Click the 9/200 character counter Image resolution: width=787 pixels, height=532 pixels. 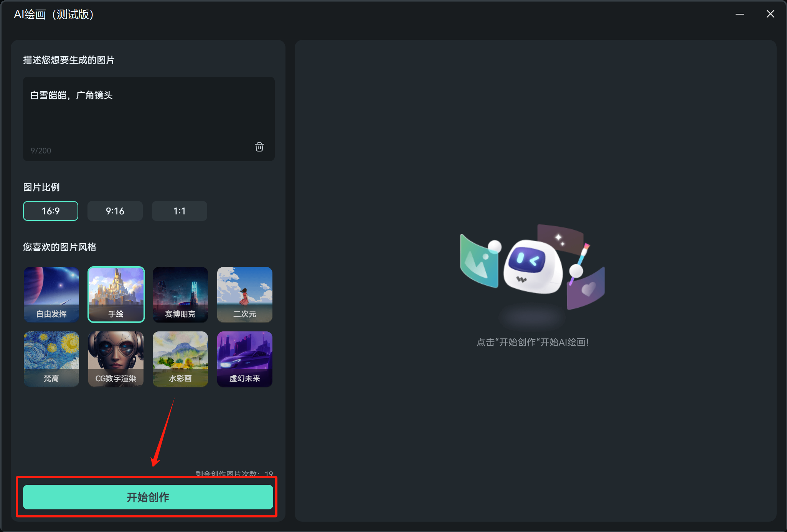(x=41, y=151)
